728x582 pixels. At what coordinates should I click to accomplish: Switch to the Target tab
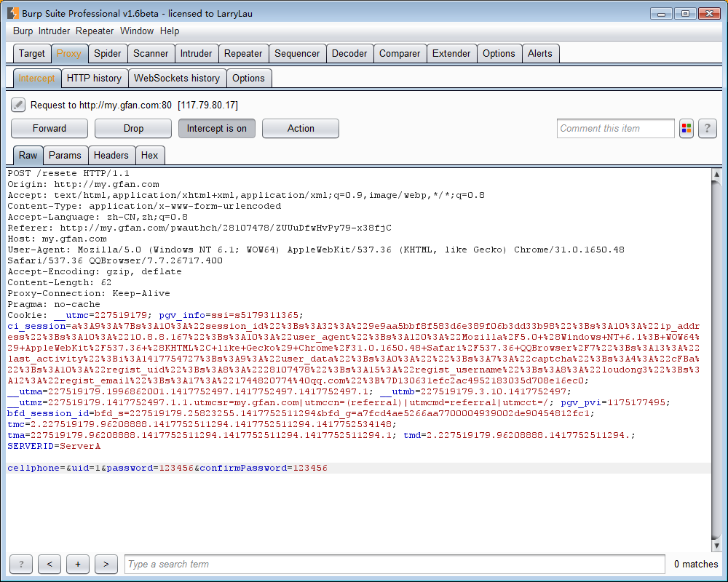click(x=31, y=53)
